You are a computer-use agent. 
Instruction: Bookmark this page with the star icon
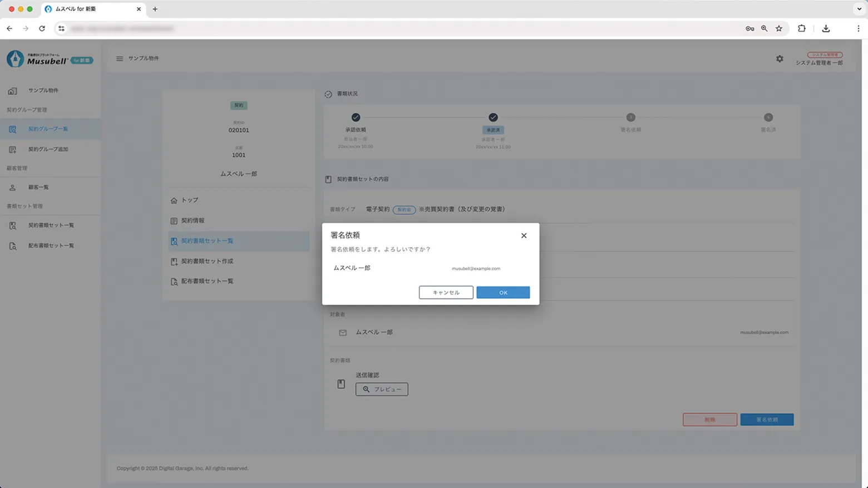coord(779,28)
